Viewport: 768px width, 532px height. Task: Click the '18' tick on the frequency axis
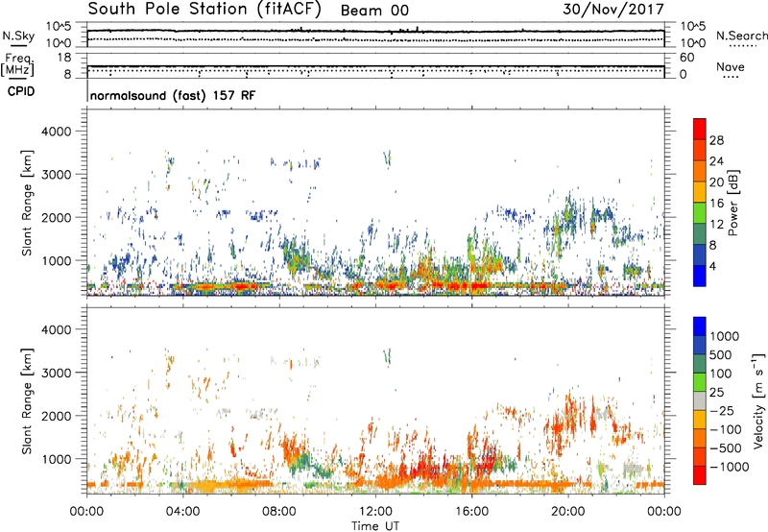tap(64, 58)
